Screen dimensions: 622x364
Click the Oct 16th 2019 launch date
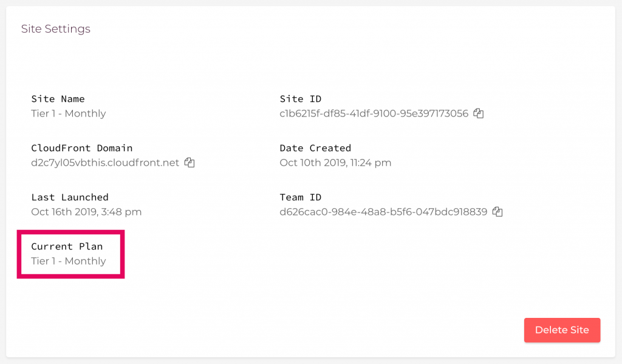pyautogui.click(x=86, y=212)
